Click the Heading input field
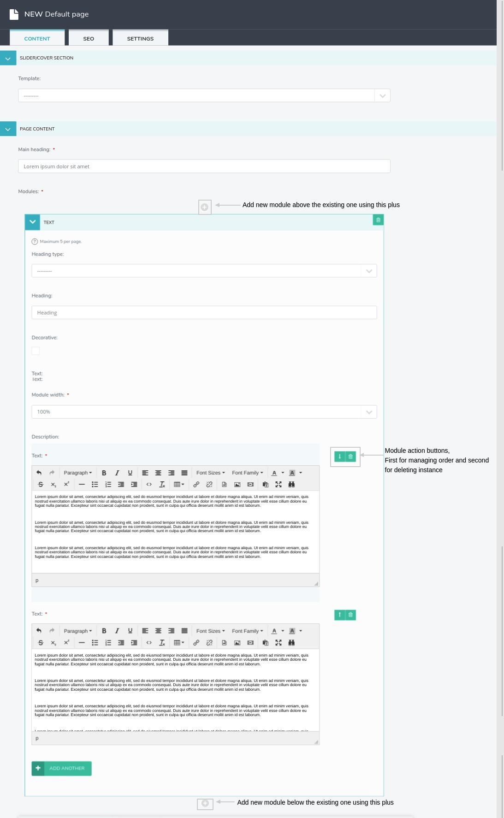This screenshot has width=504, height=818. 204,312
